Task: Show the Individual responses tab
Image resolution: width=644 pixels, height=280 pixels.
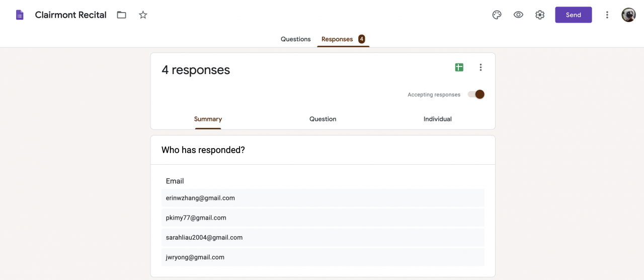Action: [x=437, y=119]
